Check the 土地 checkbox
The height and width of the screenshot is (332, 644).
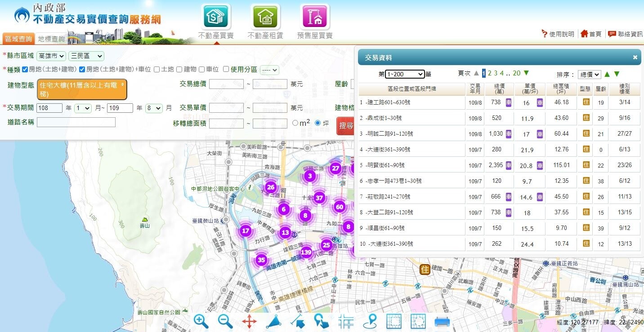tap(157, 69)
